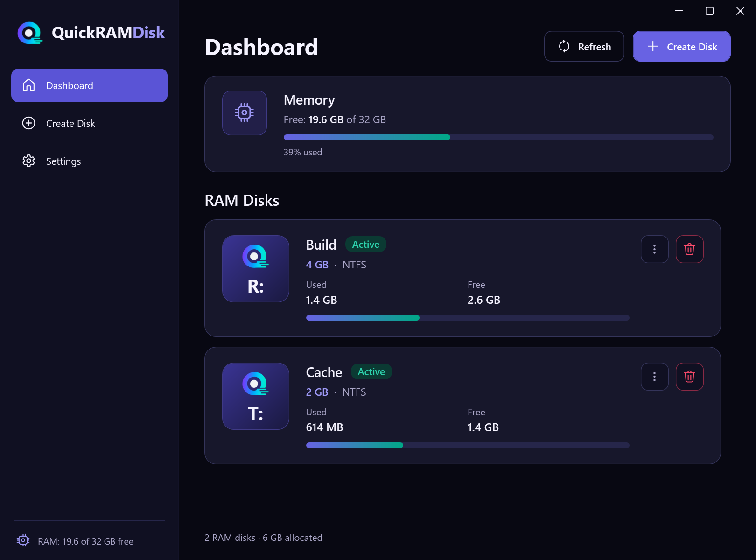Click the purple Create Disk button
The height and width of the screenshot is (560, 756).
682,46
